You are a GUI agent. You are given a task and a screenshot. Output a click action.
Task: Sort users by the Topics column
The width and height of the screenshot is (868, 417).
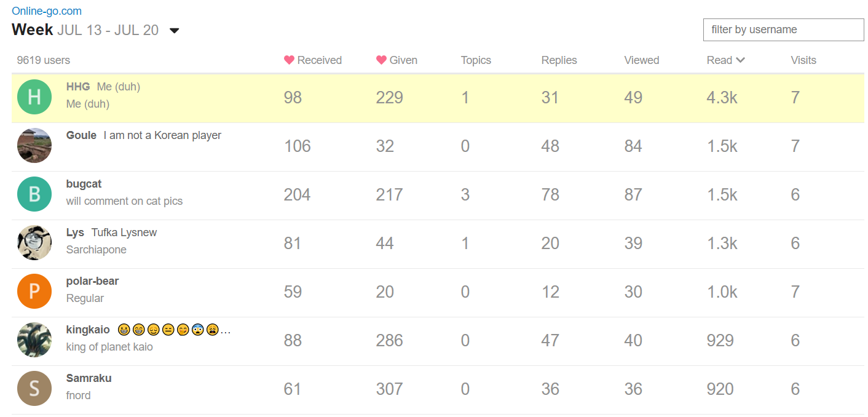click(476, 60)
